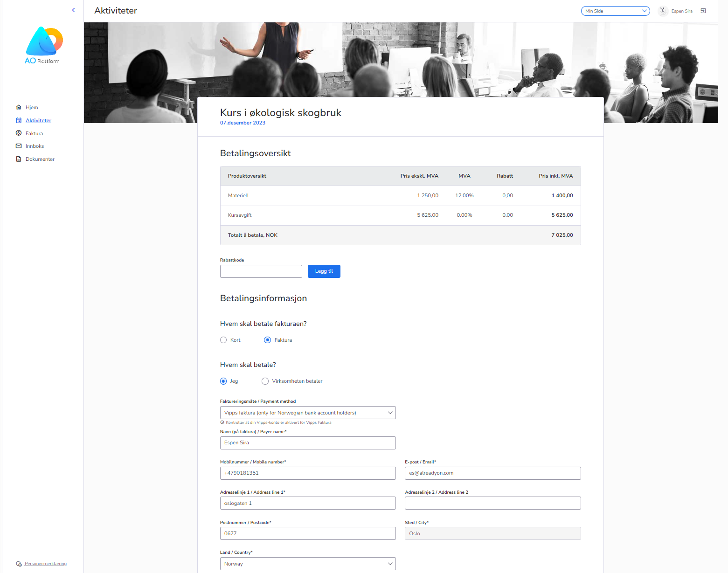Click the Personvernerklæring cookie icon

(x=19, y=564)
